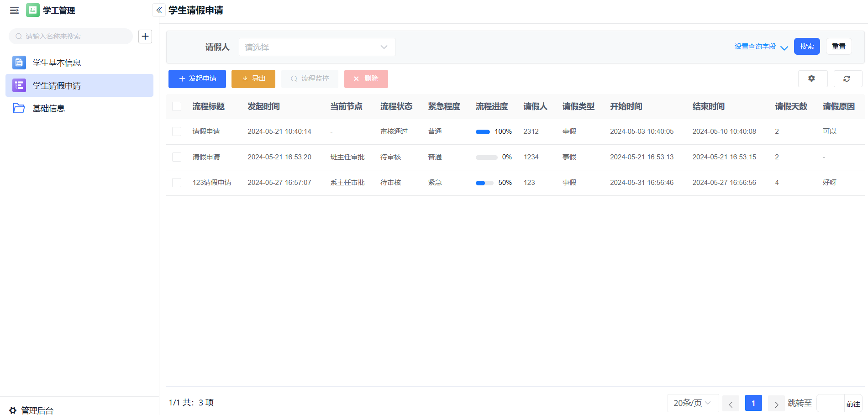Click 紧急程度 column header
The height and width of the screenshot is (415, 868).
(x=444, y=106)
